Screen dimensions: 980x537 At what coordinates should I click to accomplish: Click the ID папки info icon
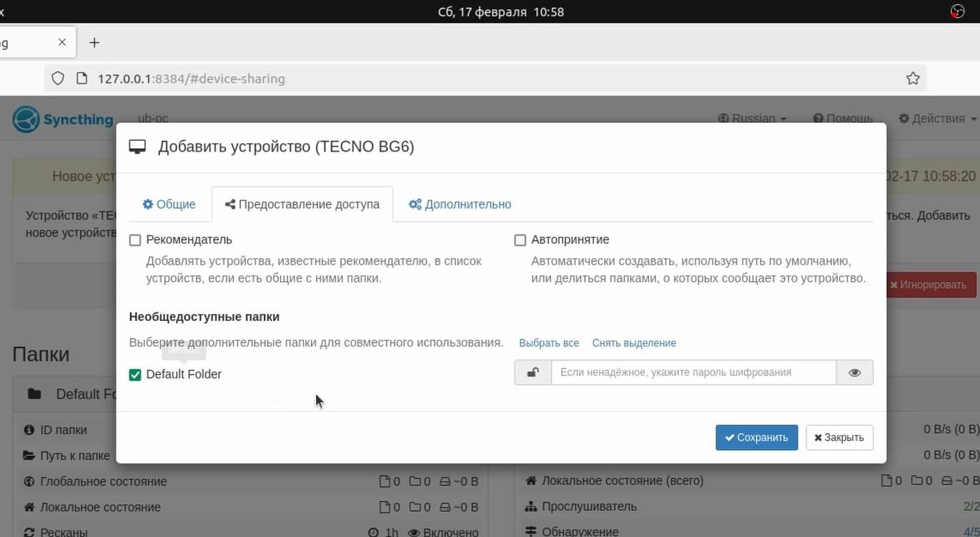tap(29, 430)
